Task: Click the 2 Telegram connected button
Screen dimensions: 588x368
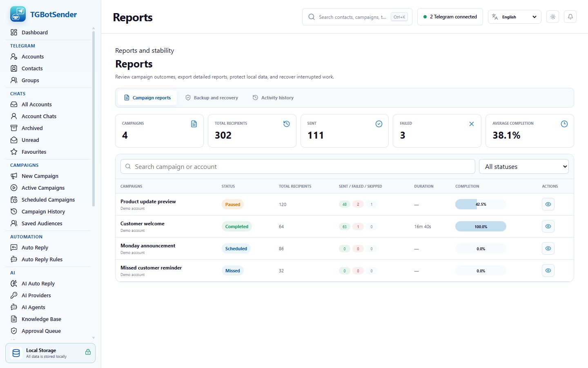Action: (450, 17)
